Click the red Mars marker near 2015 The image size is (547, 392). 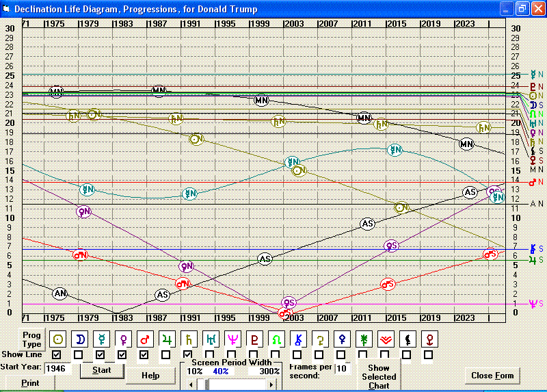click(x=388, y=284)
